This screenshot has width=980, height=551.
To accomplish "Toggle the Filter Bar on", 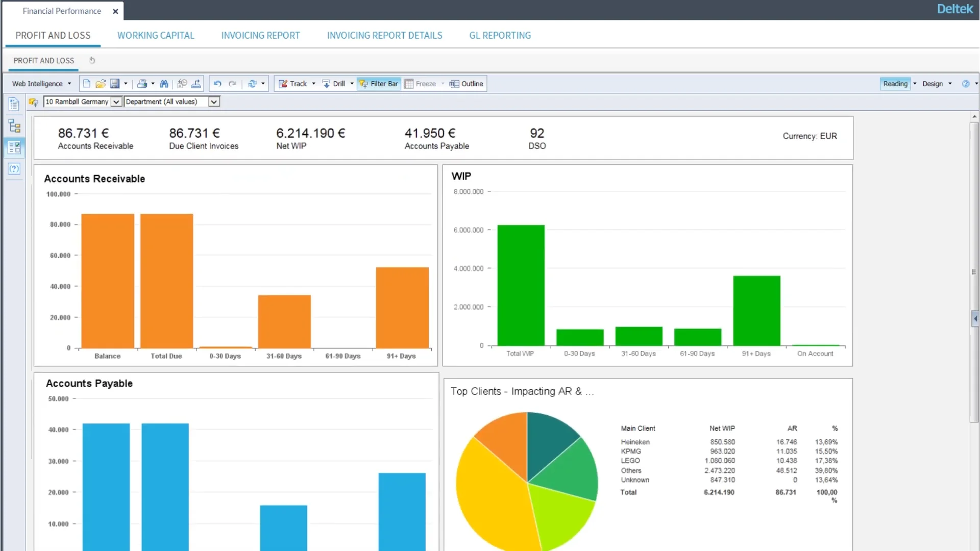I will (379, 83).
